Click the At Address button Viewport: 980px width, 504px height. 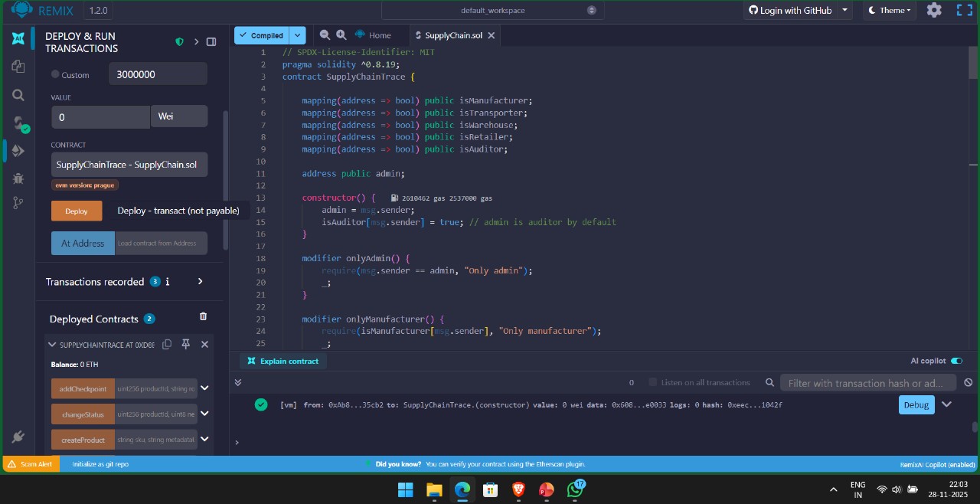[x=83, y=243]
